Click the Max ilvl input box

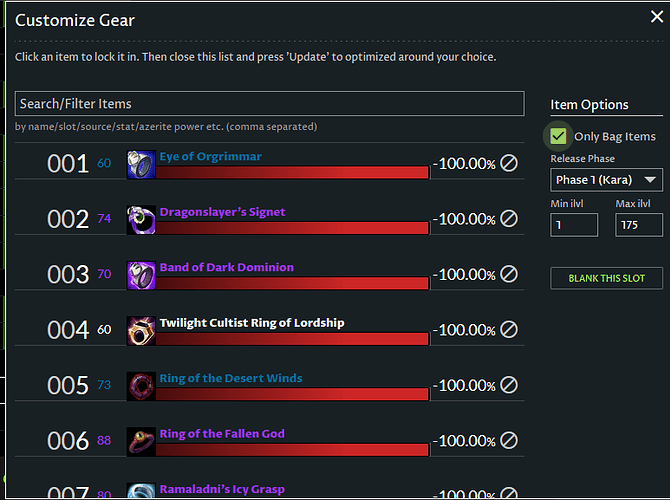tap(639, 224)
